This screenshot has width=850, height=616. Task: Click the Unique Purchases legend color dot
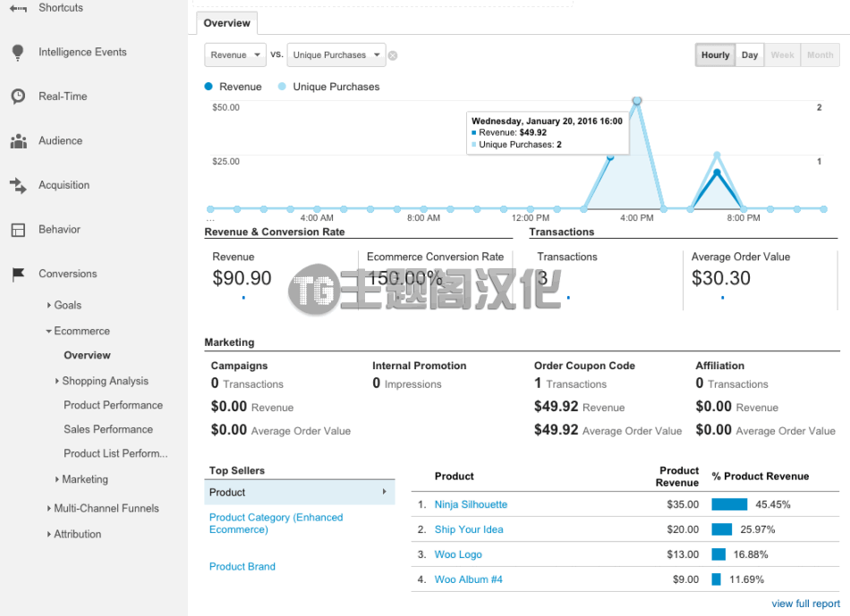[282, 87]
